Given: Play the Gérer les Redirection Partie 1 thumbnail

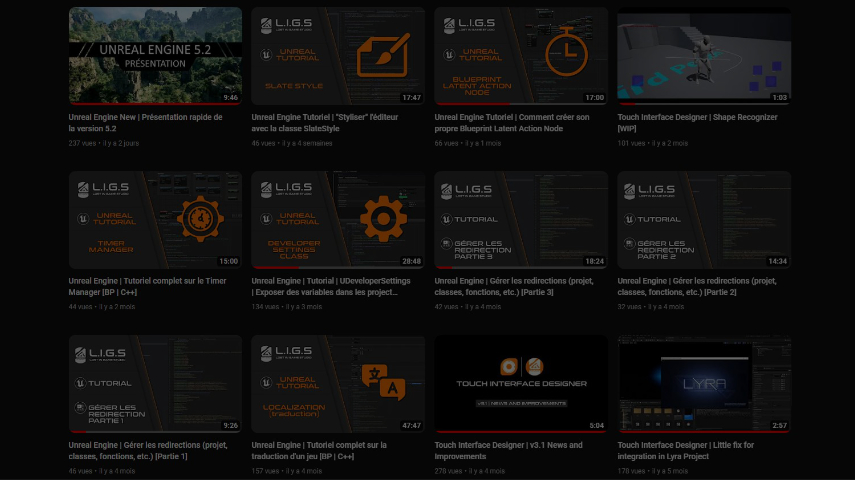Looking at the screenshot, I should (155, 384).
